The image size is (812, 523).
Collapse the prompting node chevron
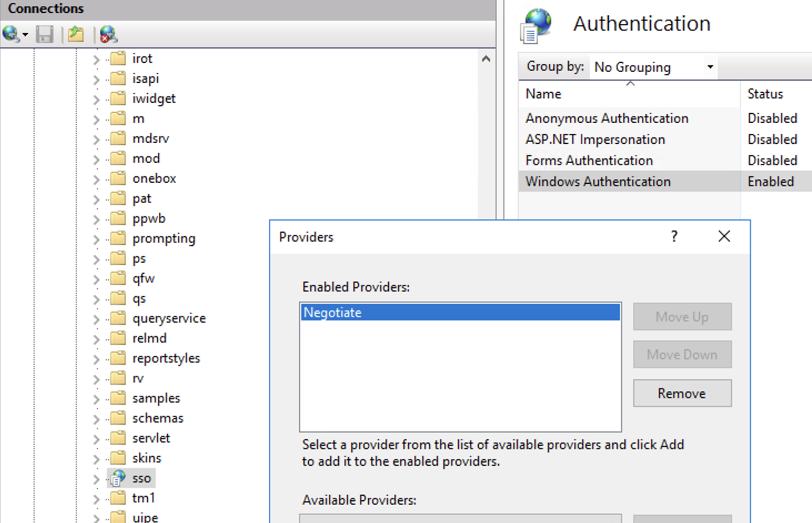tap(96, 238)
